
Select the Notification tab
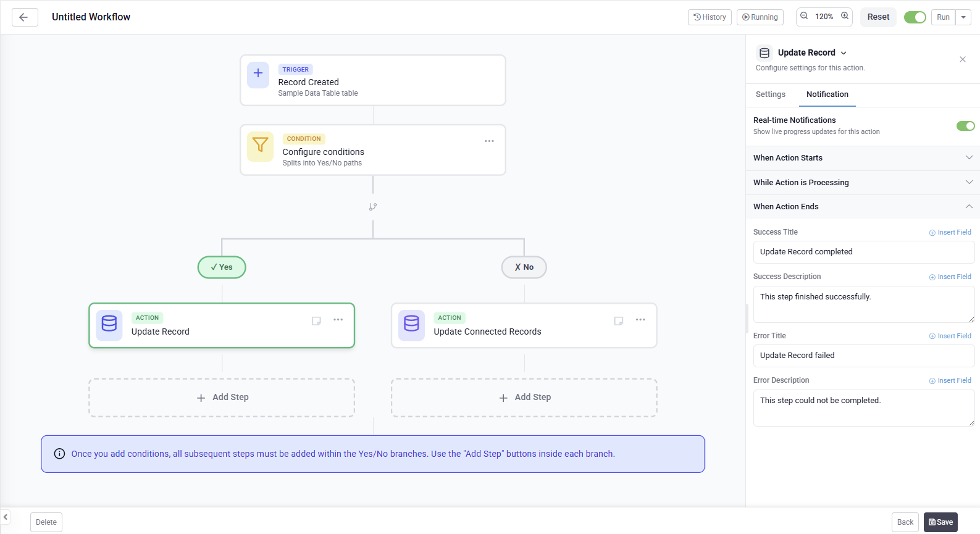[x=827, y=94]
